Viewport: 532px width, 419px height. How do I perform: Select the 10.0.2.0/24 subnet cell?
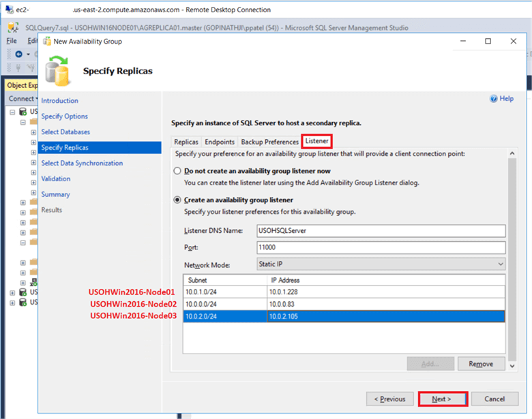(x=225, y=316)
